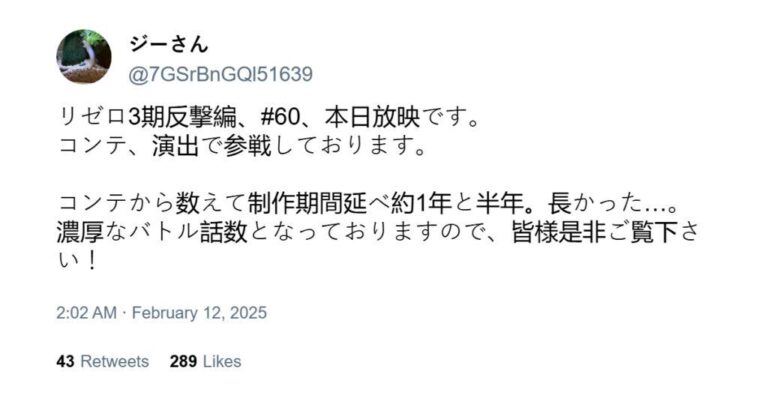Select the February 12, 2025 date
The image size is (768, 401).
coord(199,313)
